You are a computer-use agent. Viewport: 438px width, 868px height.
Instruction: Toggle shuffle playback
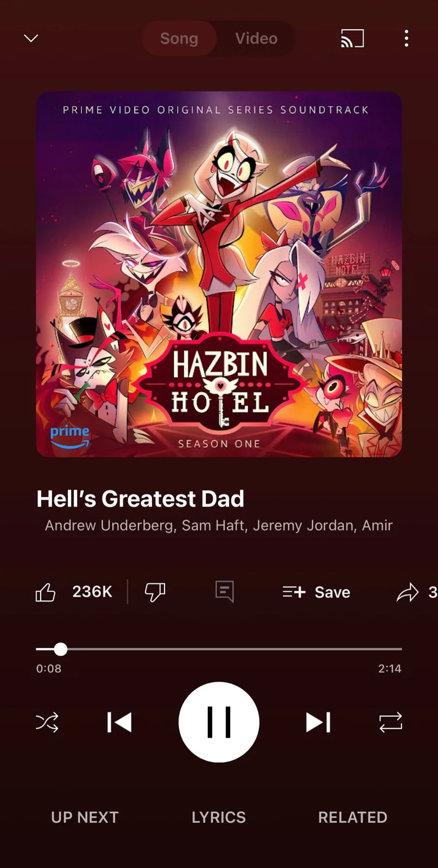[47, 722]
